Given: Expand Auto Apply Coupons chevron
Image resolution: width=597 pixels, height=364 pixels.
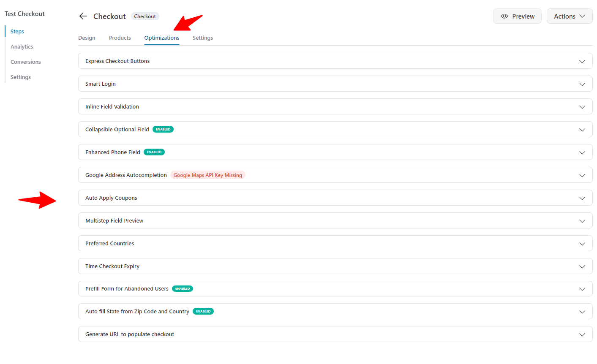Looking at the screenshot, I should pyautogui.click(x=582, y=198).
